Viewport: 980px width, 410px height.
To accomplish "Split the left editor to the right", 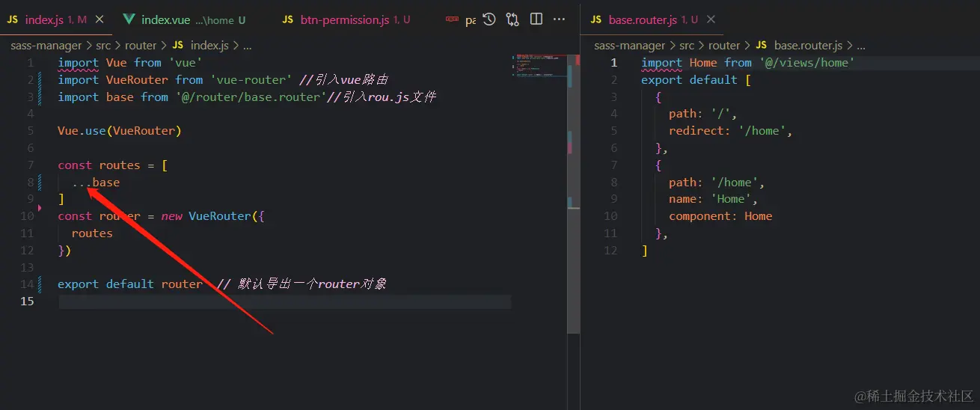I will pos(536,20).
